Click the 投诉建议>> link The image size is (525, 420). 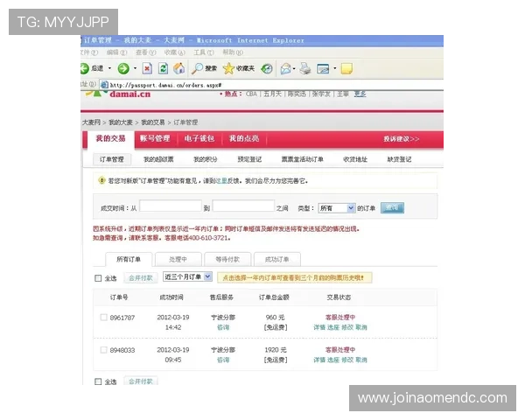[x=402, y=138]
